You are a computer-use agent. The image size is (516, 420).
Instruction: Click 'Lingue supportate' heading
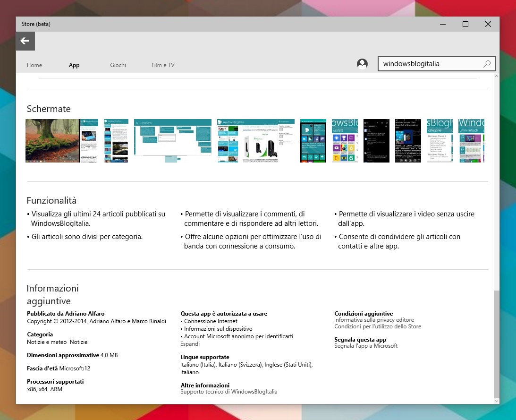pyautogui.click(x=205, y=357)
